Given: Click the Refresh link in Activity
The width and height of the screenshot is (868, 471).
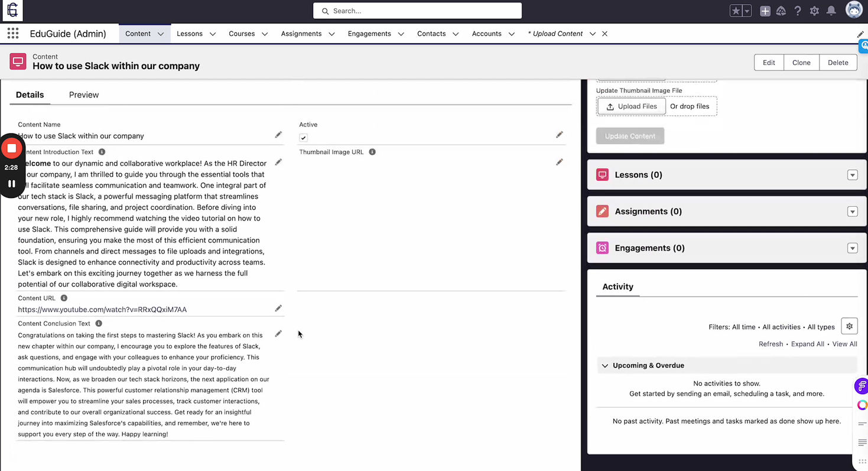Looking at the screenshot, I should click(771, 344).
